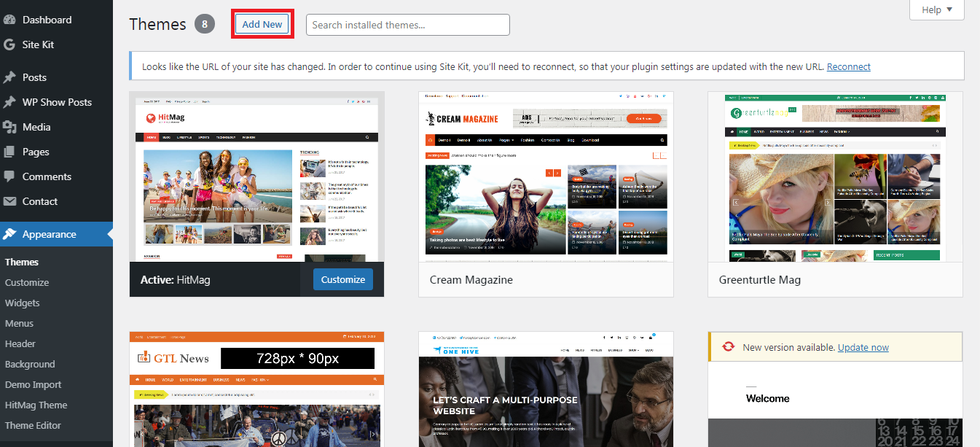
Task: Click the Site Kit G icon
Action: tap(9, 44)
